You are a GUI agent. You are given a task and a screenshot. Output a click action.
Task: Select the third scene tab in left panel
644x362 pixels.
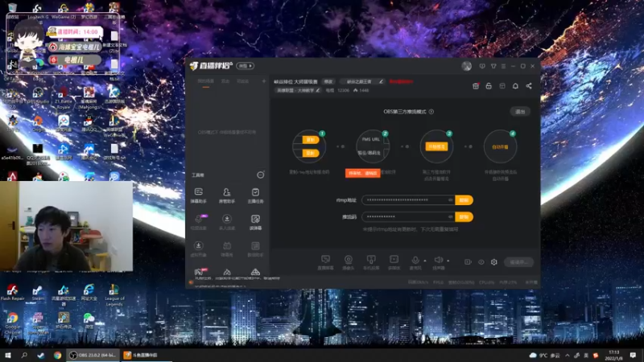coord(243,81)
